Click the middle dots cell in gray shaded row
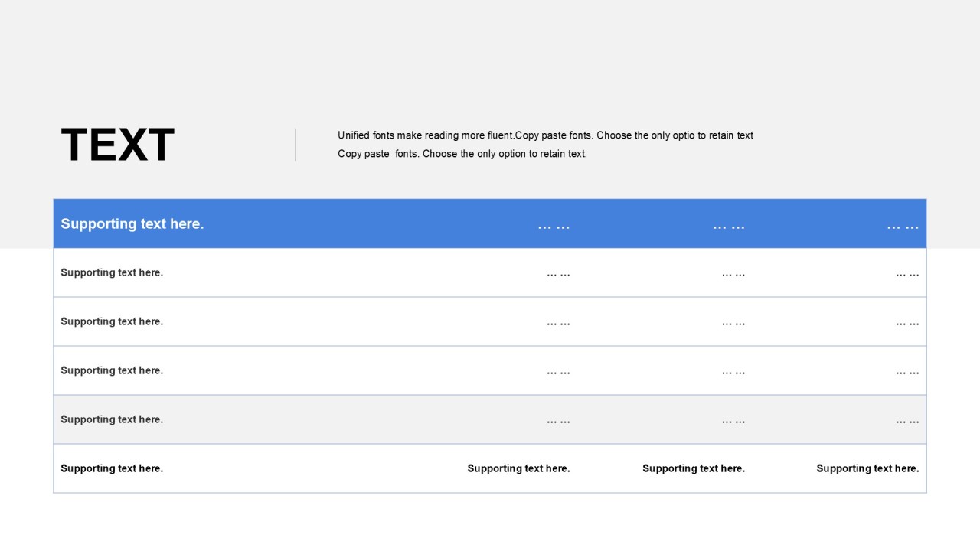980x551 pixels. coord(733,420)
